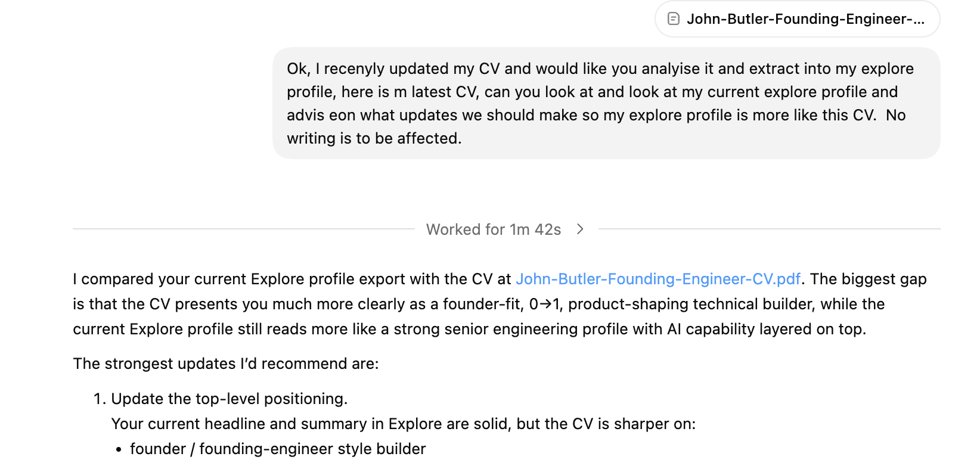980x472 pixels.
Task: Click the bullet dot before "founder"
Action: 119,449
